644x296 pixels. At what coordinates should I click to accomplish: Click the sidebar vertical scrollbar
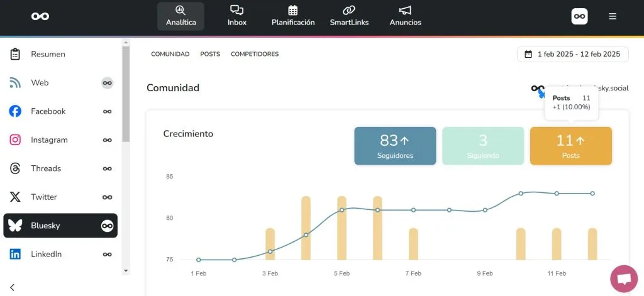[126, 94]
